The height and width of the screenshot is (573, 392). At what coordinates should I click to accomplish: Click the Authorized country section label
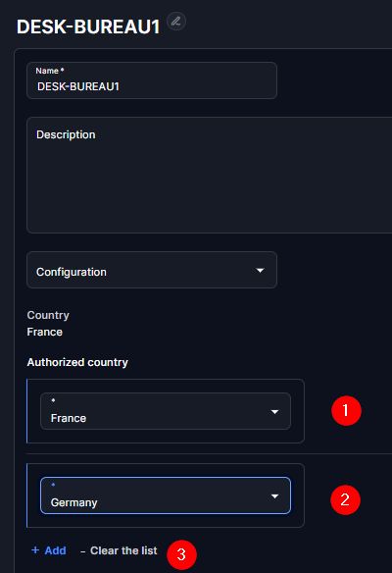77,362
